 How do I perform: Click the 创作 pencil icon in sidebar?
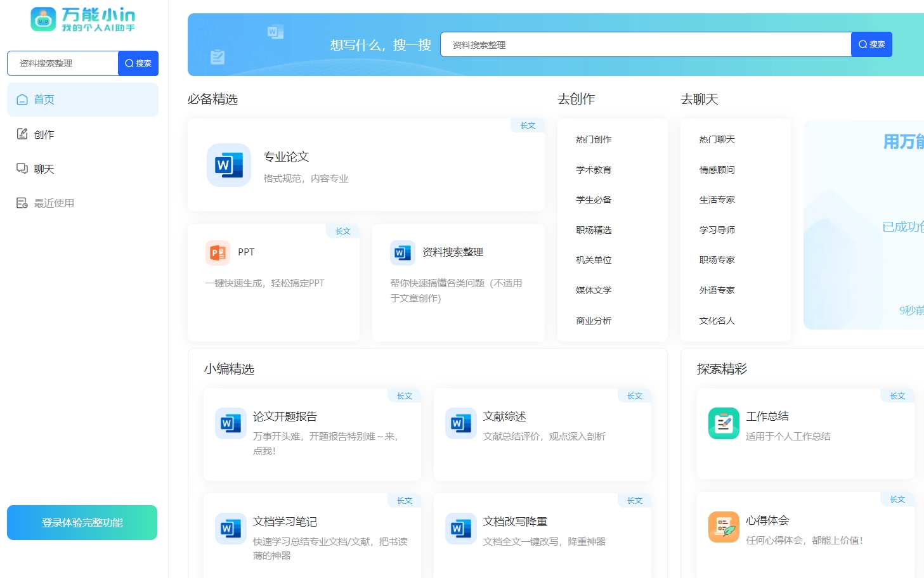click(22, 134)
